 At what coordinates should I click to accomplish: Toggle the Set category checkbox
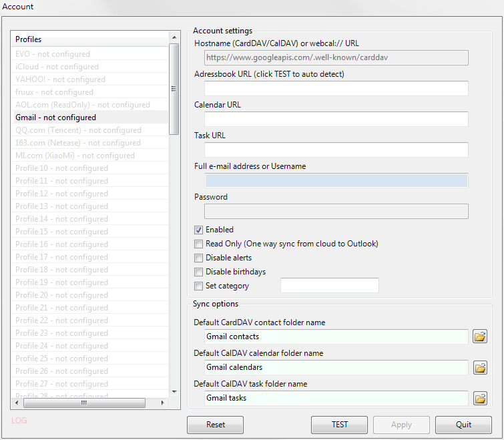coord(198,286)
